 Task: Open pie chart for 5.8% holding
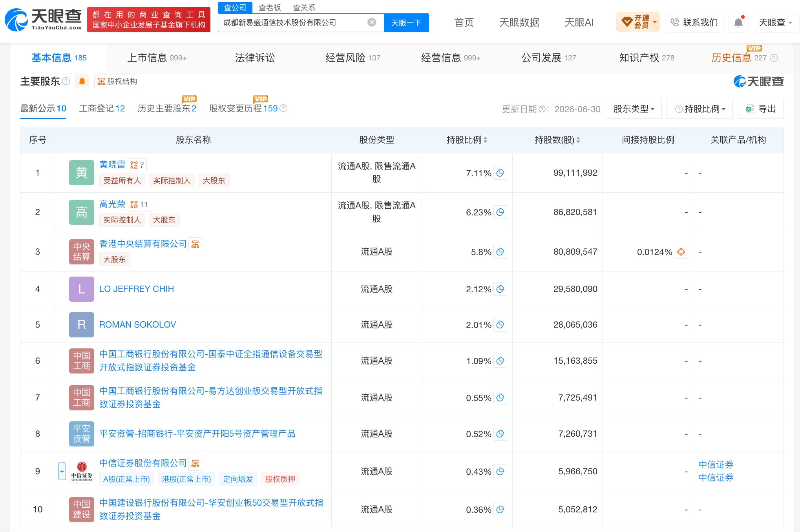pos(500,252)
